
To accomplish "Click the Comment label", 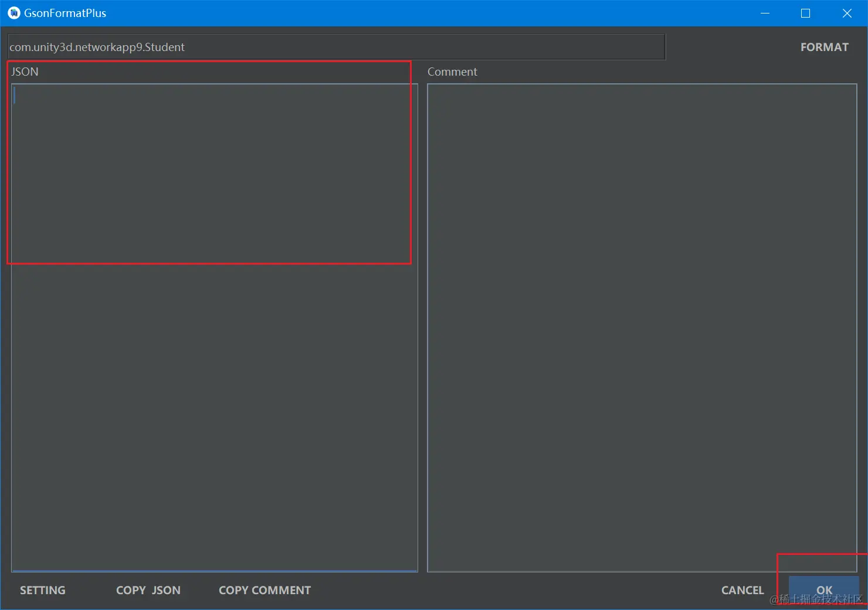I will click(x=452, y=72).
